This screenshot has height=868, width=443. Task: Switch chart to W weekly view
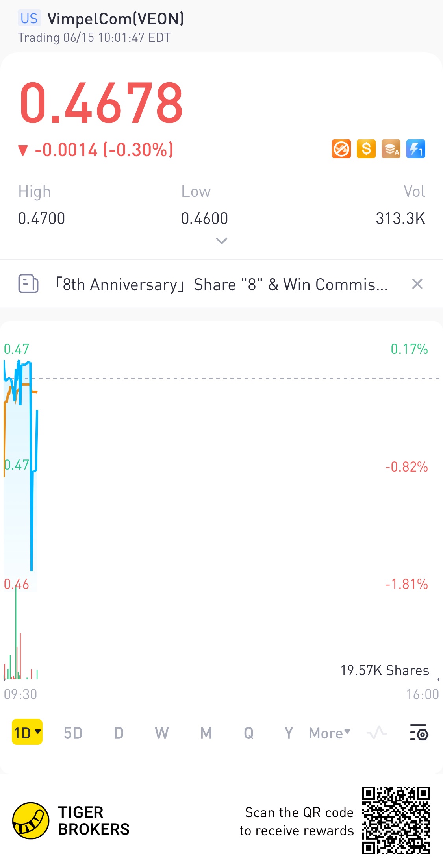pyautogui.click(x=161, y=733)
